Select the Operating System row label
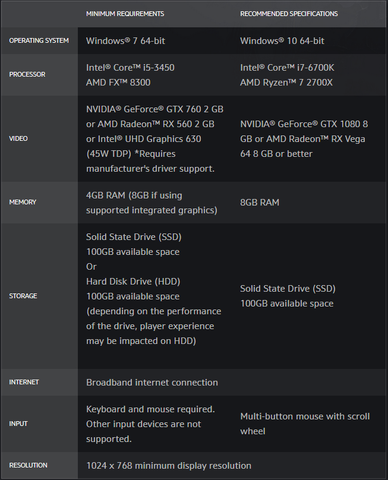The height and width of the screenshot is (480, 388). pyautogui.click(x=39, y=41)
